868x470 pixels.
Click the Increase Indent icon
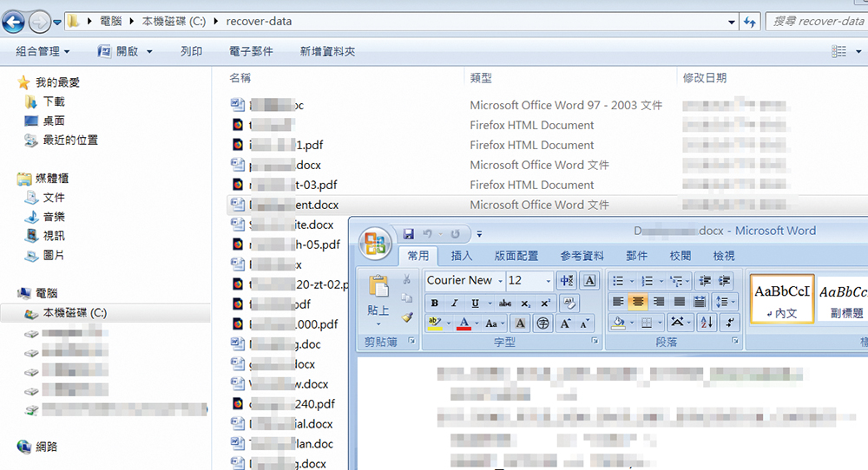click(724, 281)
